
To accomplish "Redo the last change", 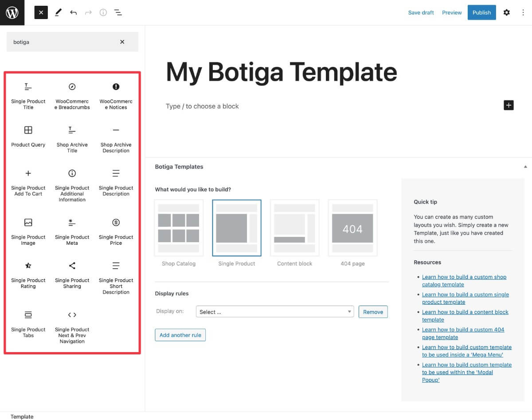I will click(88, 12).
